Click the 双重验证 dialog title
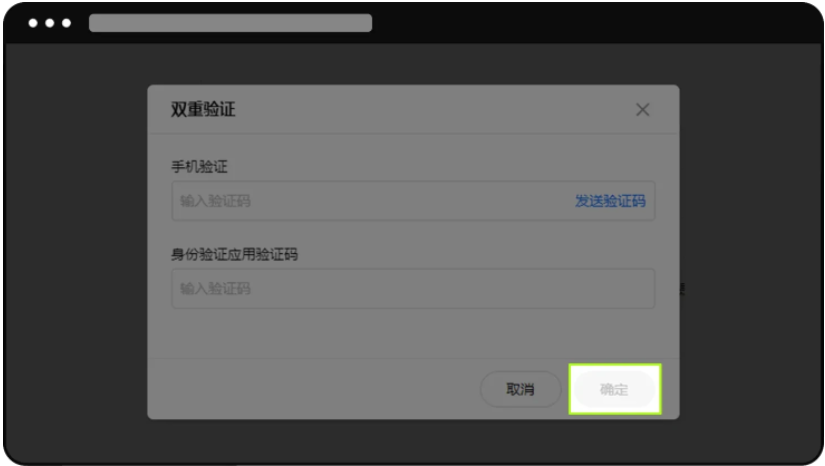 pos(203,109)
